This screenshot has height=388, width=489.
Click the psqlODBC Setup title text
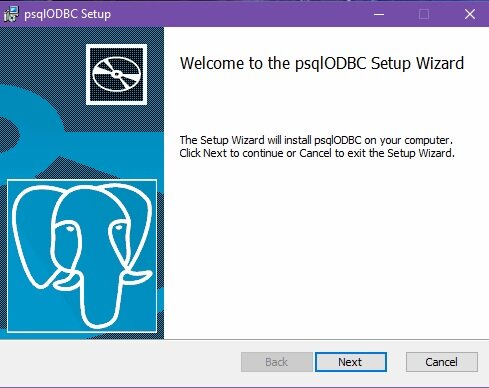click(x=68, y=14)
